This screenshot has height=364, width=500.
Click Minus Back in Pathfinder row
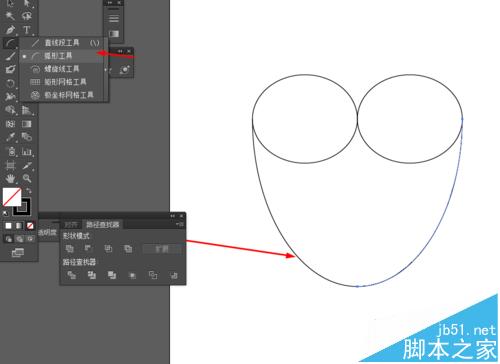pos(174,275)
